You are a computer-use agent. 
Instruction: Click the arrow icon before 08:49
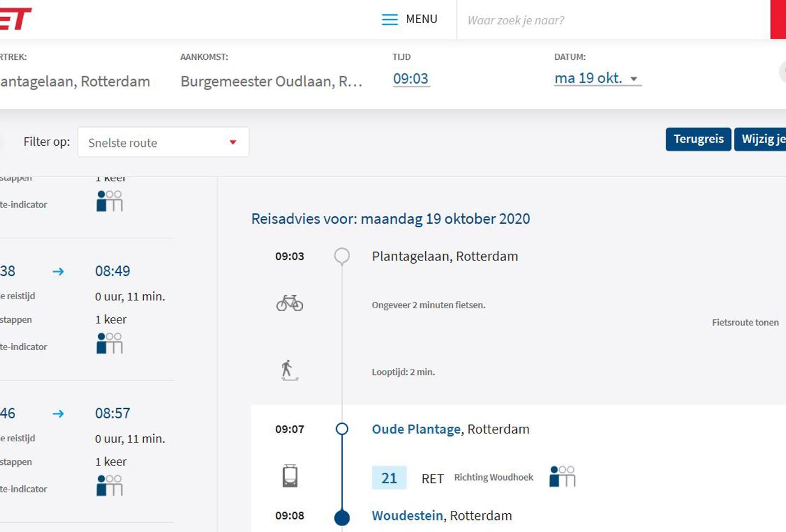[58, 271]
